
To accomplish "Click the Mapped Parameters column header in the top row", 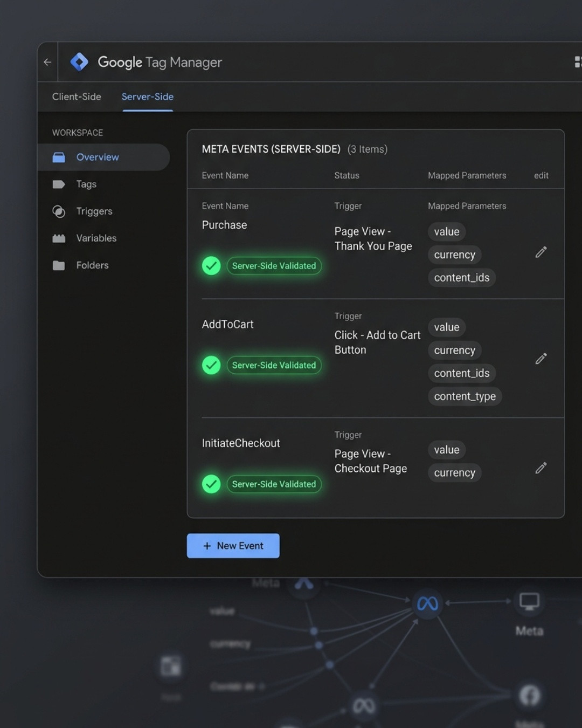I will 467,175.
